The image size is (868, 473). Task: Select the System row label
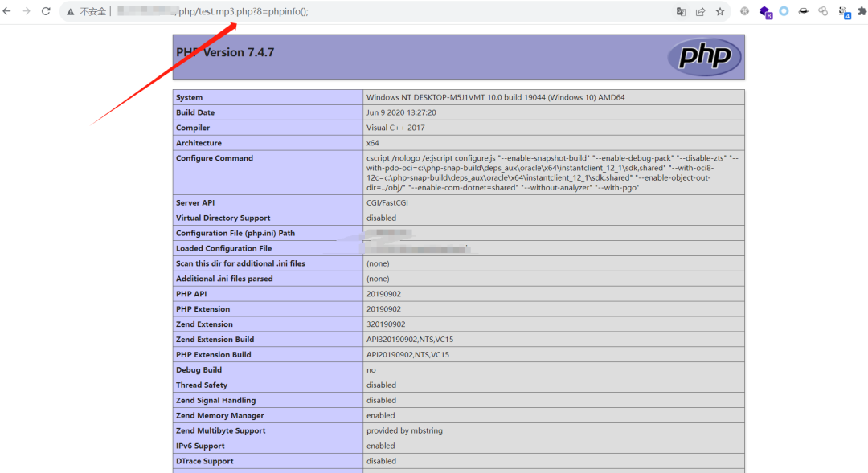pyautogui.click(x=190, y=97)
